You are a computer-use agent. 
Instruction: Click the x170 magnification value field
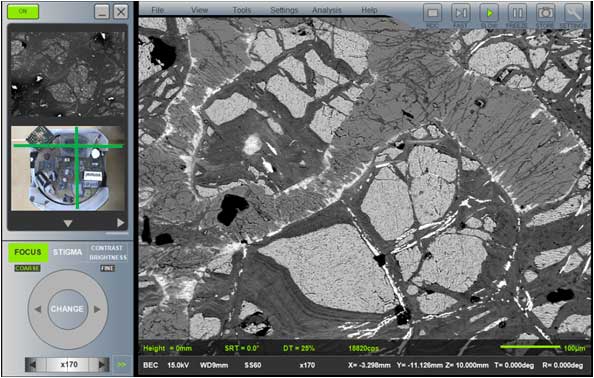point(69,365)
